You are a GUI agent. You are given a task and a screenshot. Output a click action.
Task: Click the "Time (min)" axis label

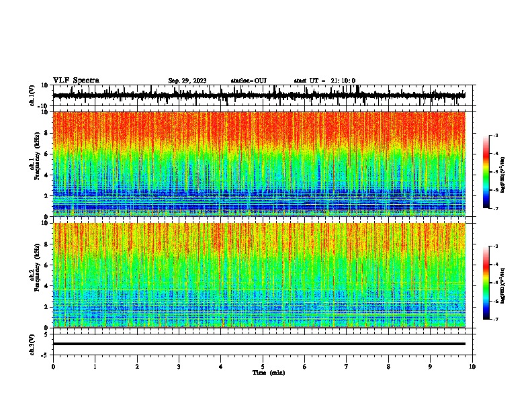coord(269,373)
